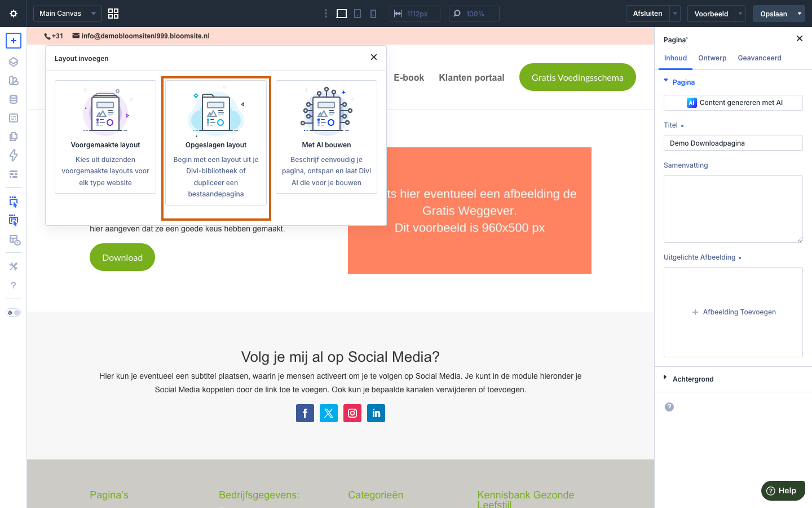Select the second selection cursor icon with double frame
812x508 pixels.
(x=14, y=221)
